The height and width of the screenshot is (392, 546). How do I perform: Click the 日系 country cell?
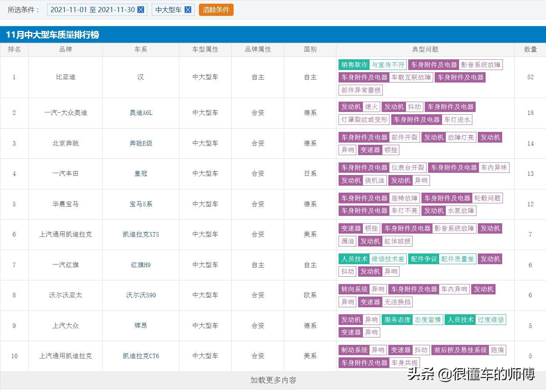pyautogui.click(x=310, y=174)
